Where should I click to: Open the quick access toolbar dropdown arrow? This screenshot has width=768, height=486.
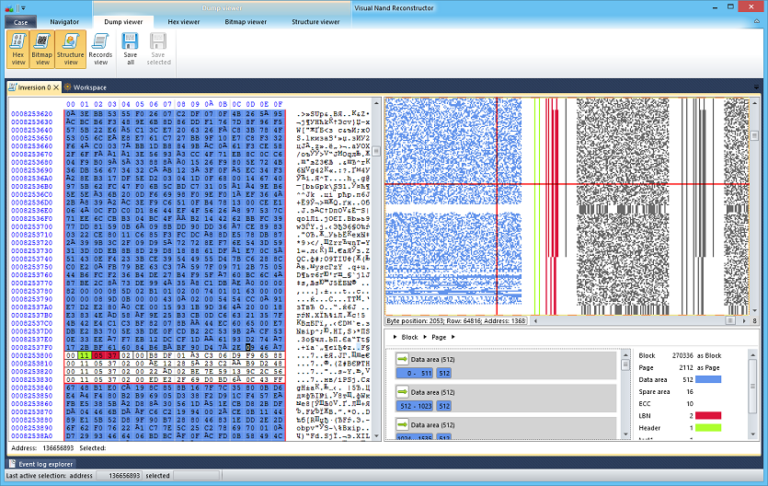[24, 8]
